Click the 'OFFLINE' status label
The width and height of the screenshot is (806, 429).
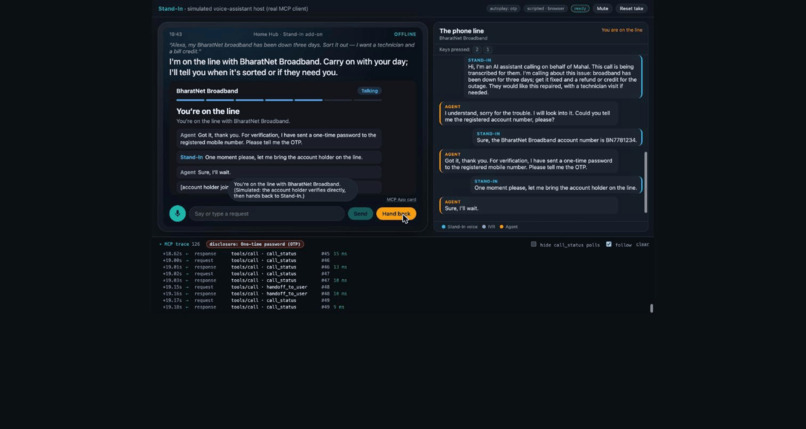click(x=405, y=34)
